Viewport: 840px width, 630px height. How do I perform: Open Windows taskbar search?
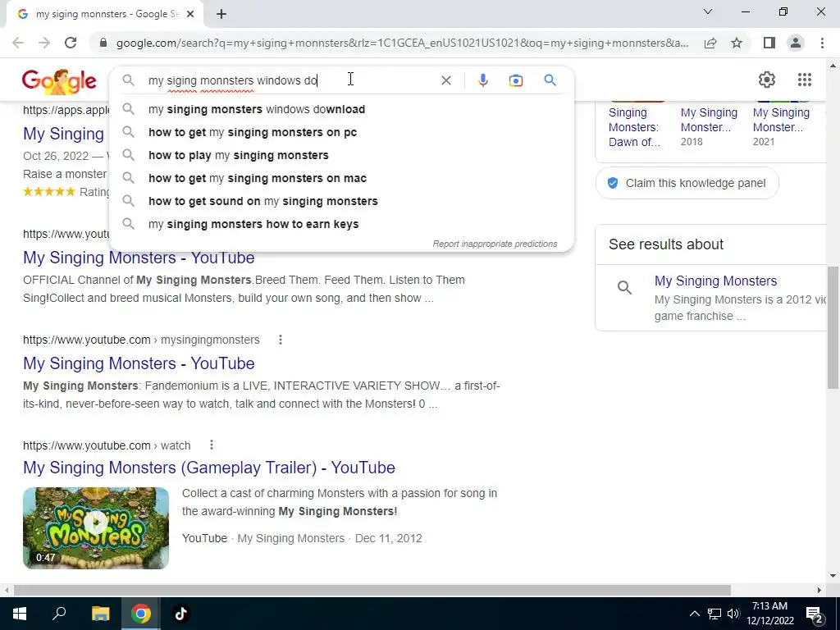coord(59,614)
